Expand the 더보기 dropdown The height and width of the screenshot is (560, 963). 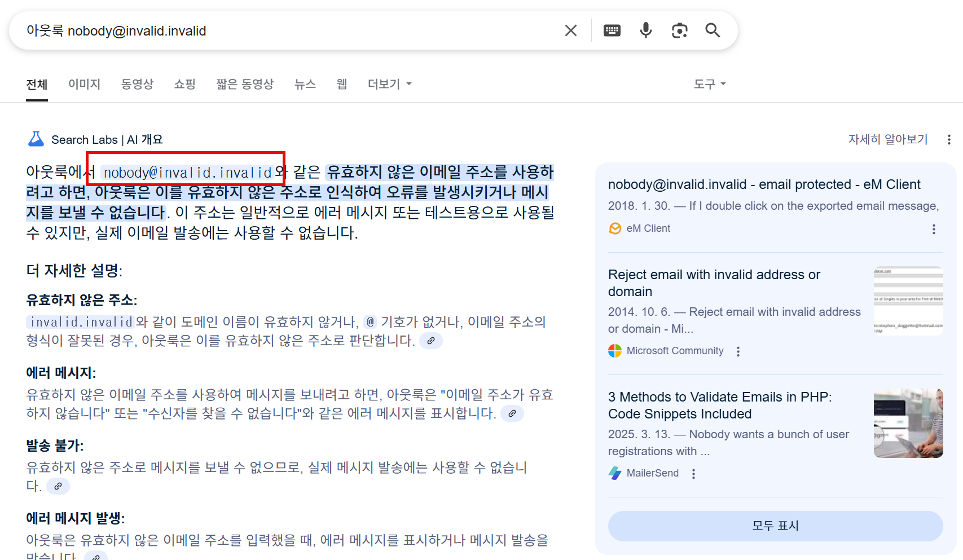[390, 84]
